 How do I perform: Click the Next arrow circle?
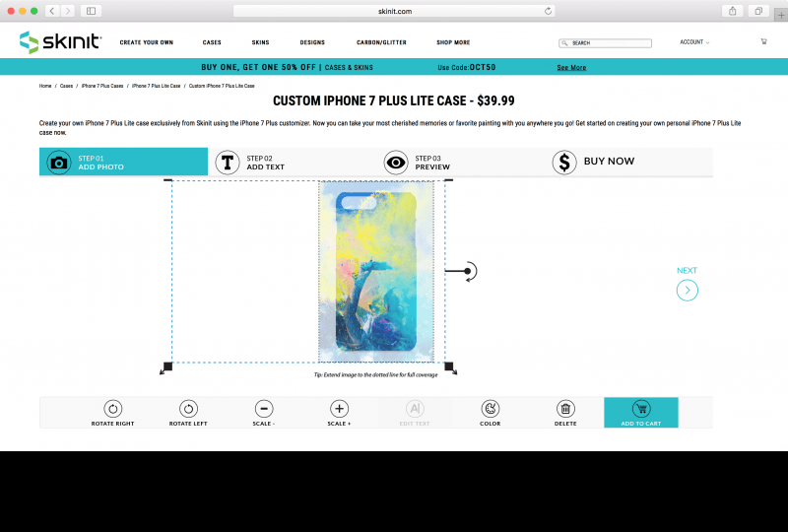687,290
